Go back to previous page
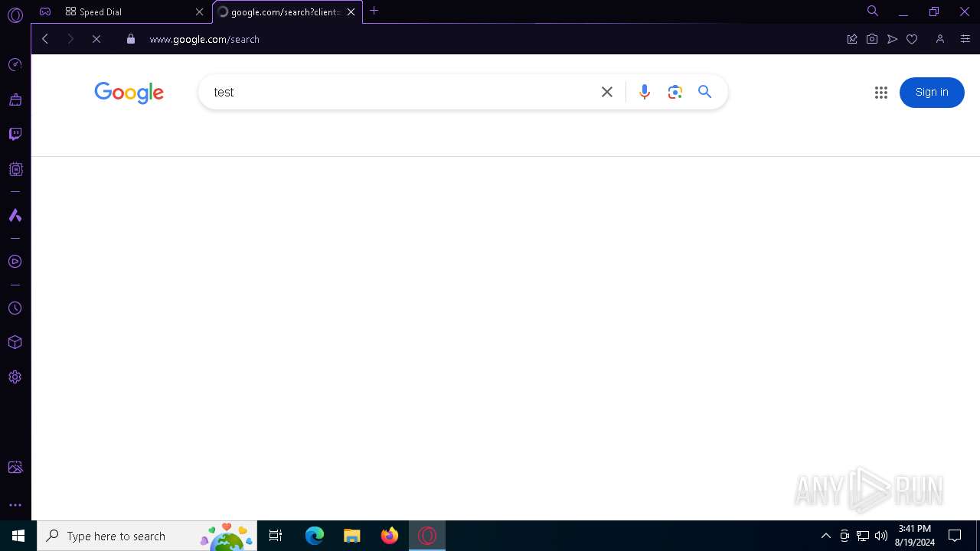The image size is (980, 551). point(45,39)
